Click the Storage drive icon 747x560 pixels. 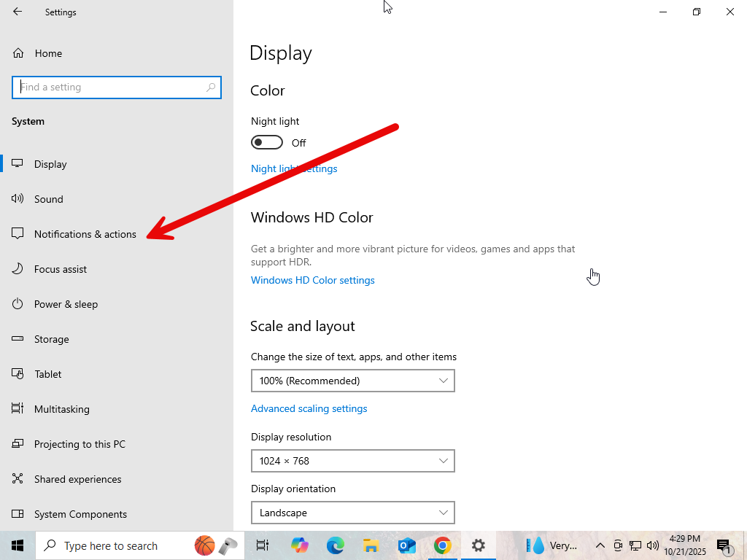[18, 339]
